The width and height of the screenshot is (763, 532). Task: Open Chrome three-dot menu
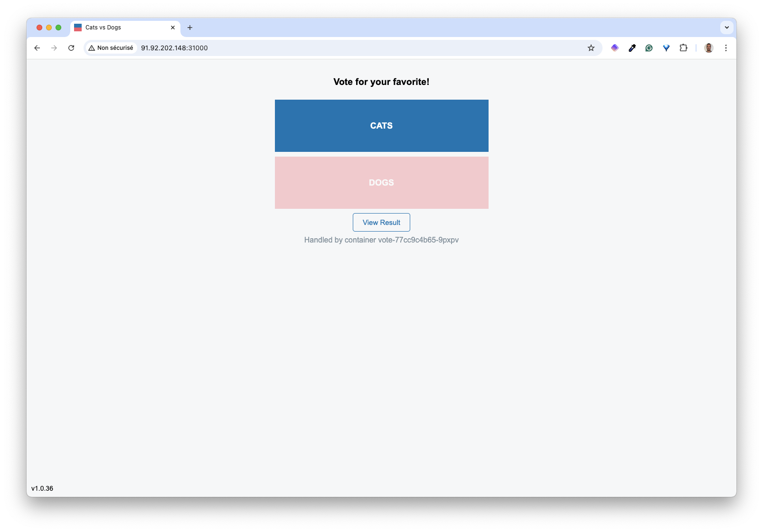point(725,48)
